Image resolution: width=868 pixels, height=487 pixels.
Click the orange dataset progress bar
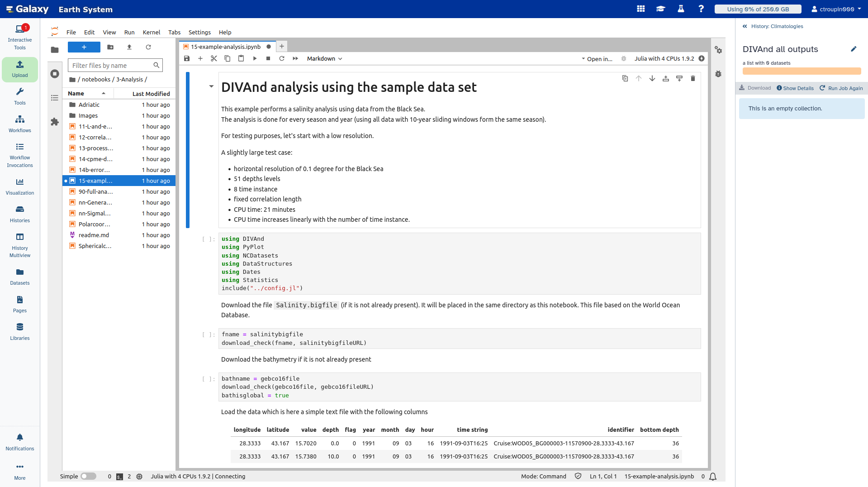pyautogui.click(x=802, y=71)
